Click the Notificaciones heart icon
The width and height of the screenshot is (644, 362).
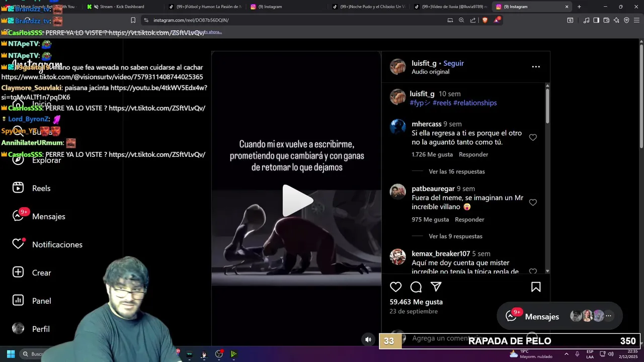pos(18,244)
